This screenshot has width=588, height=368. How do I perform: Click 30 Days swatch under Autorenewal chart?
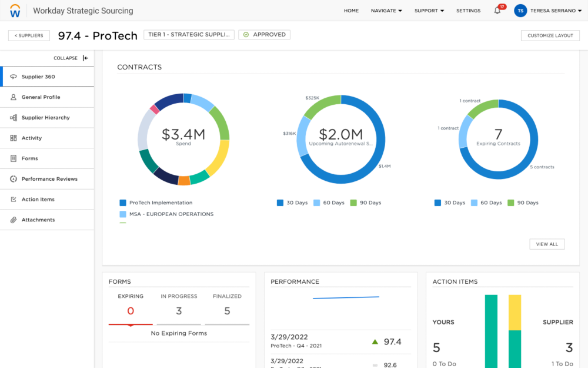click(x=280, y=203)
